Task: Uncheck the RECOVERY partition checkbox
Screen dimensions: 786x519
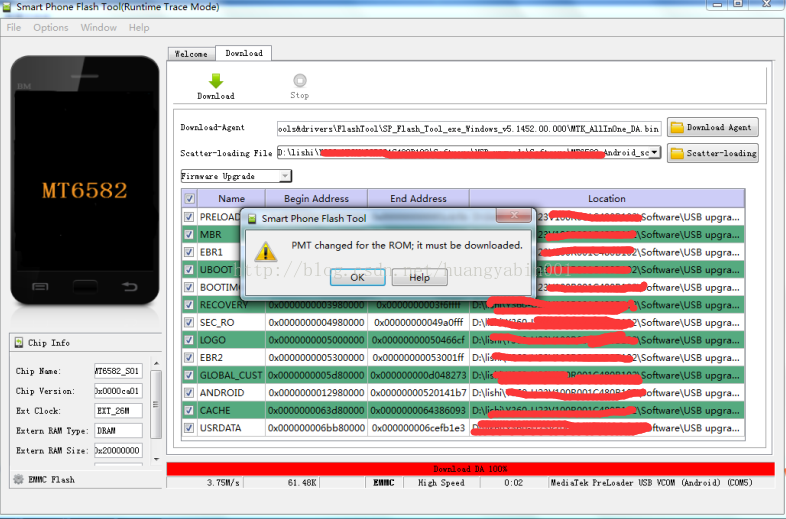Action: coord(189,304)
